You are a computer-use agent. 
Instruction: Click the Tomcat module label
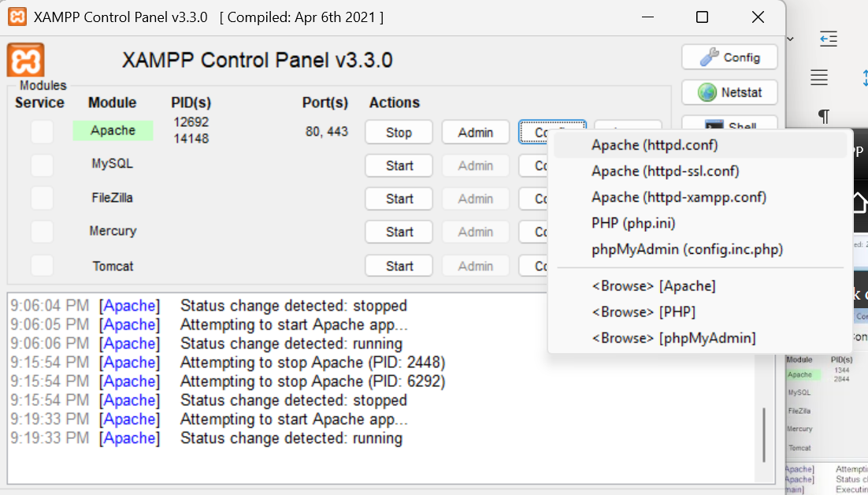pyautogui.click(x=113, y=266)
